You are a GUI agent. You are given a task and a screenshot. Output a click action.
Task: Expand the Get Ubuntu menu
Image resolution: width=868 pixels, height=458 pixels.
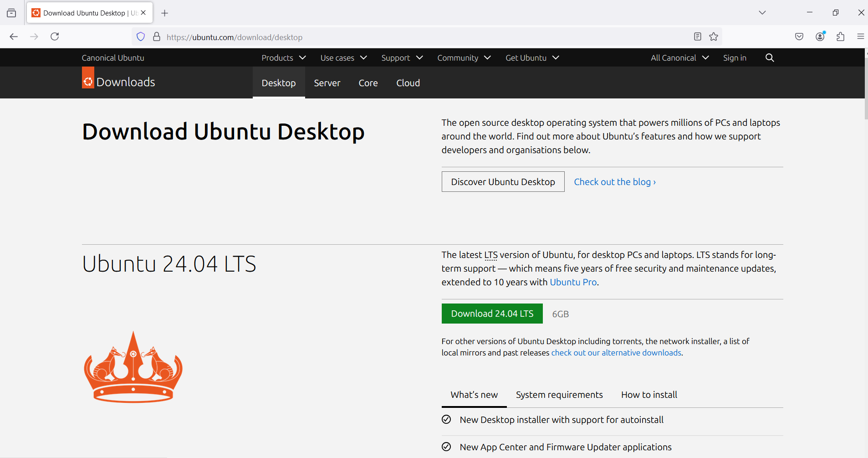pos(532,58)
